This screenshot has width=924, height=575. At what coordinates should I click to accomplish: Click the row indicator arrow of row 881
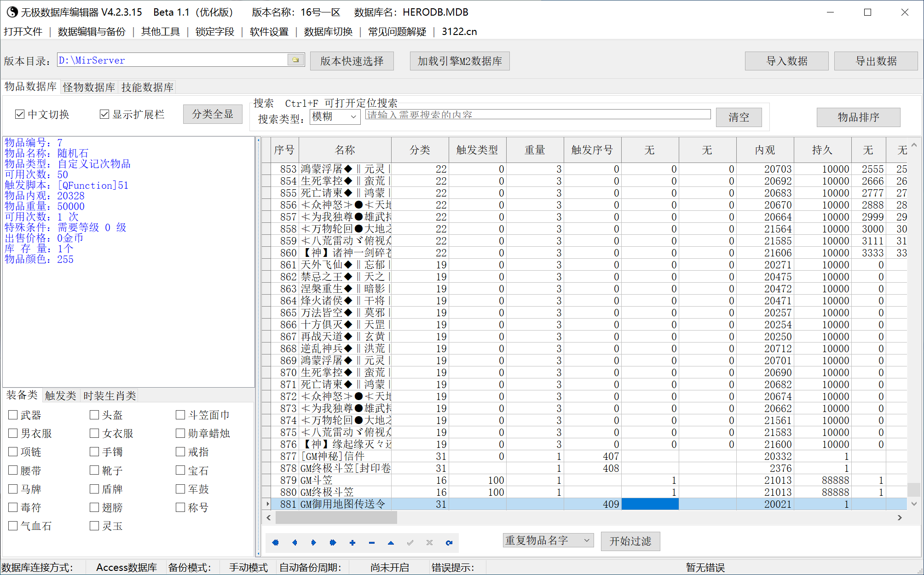(266, 504)
